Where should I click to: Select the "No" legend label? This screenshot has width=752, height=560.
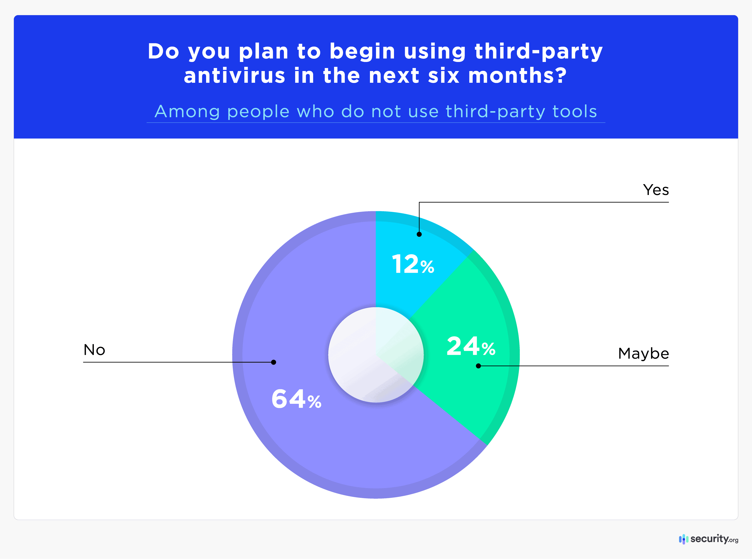pos(94,350)
